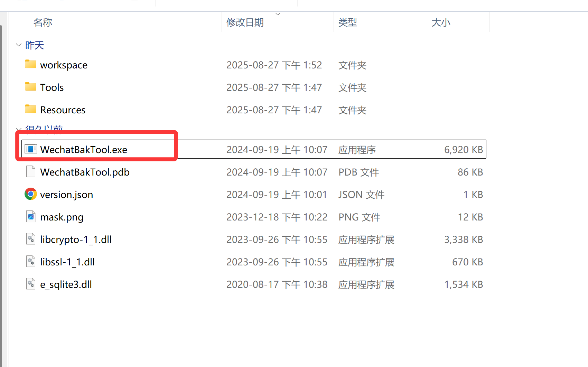This screenshot has width=588, height=367.
Task: Select the Tools folder icon
Action: (x=31, y=87)
